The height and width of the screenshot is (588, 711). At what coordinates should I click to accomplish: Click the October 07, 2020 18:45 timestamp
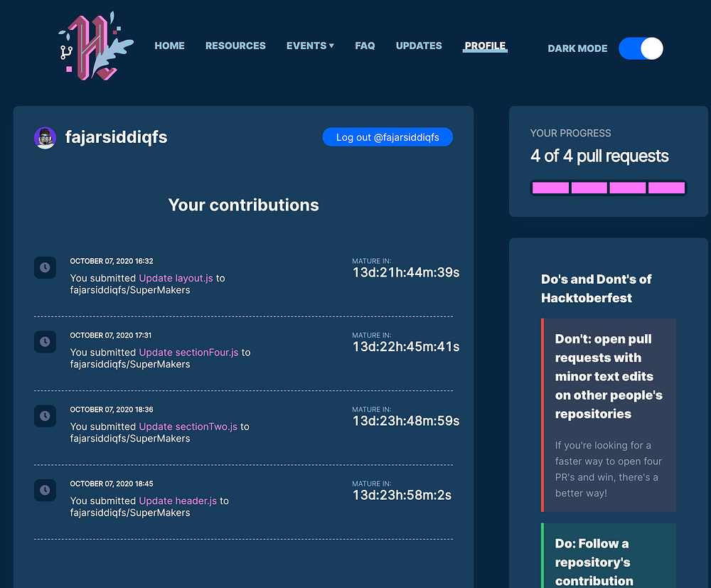(112, 483)
